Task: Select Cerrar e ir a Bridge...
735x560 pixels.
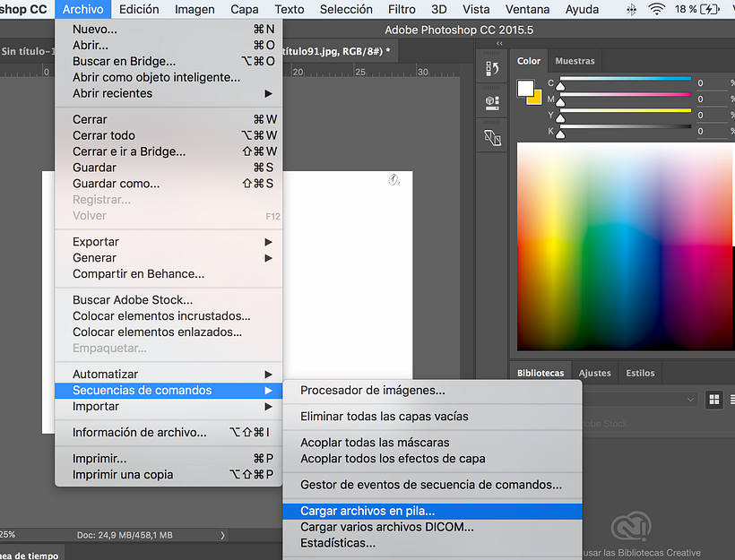Action: coord(169,151)
